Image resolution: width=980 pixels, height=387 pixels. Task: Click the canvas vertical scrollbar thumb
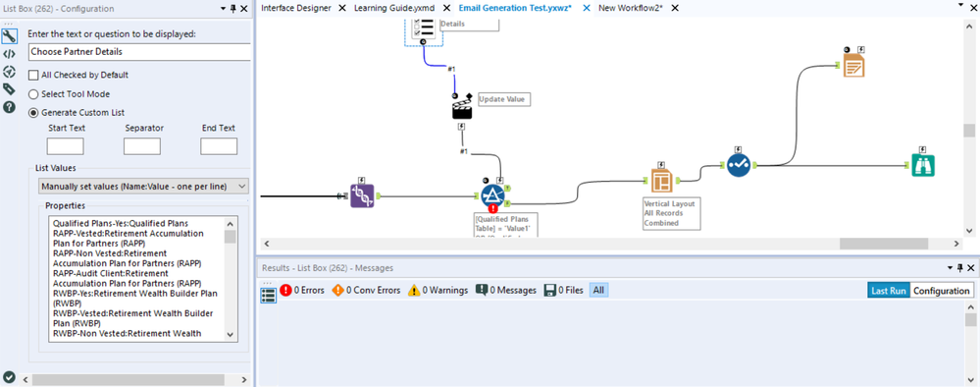[x=969, y=131]
